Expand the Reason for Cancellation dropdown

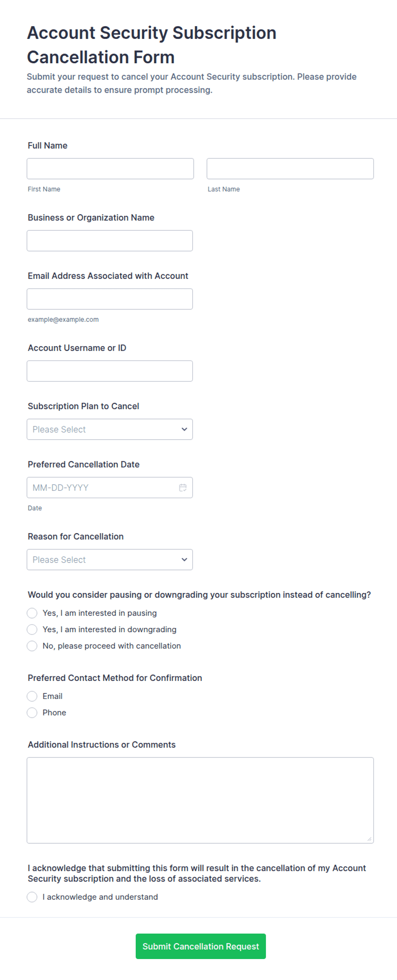tap(110, 560)
